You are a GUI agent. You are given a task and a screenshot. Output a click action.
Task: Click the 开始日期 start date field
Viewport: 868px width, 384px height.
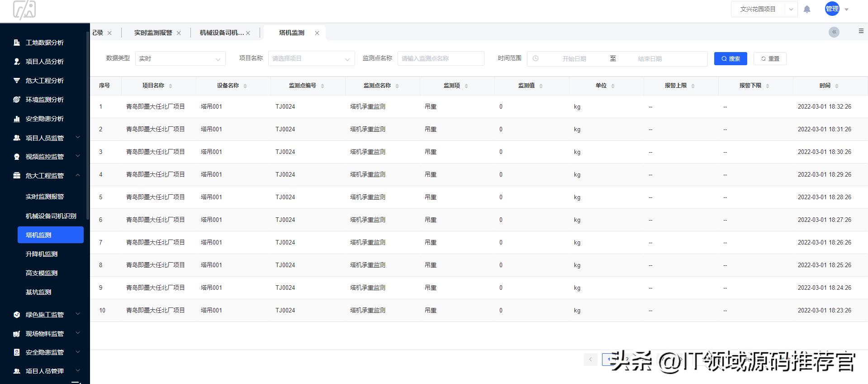pos(574,59)
